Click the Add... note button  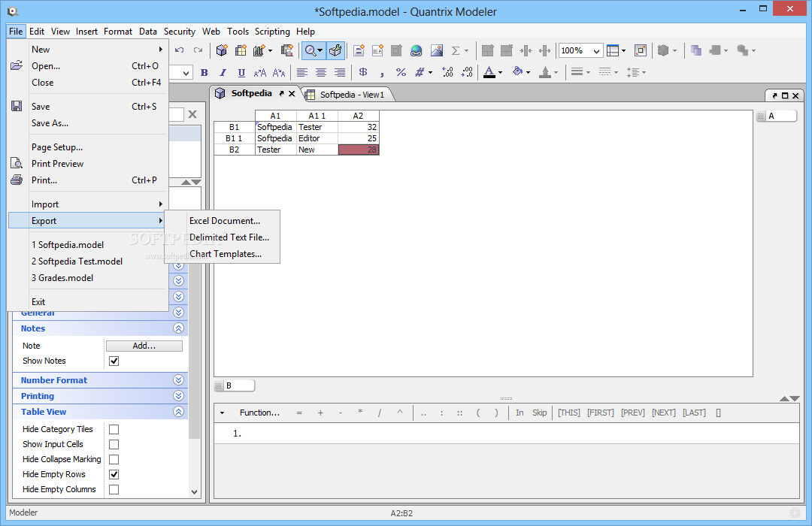(144, 346)
